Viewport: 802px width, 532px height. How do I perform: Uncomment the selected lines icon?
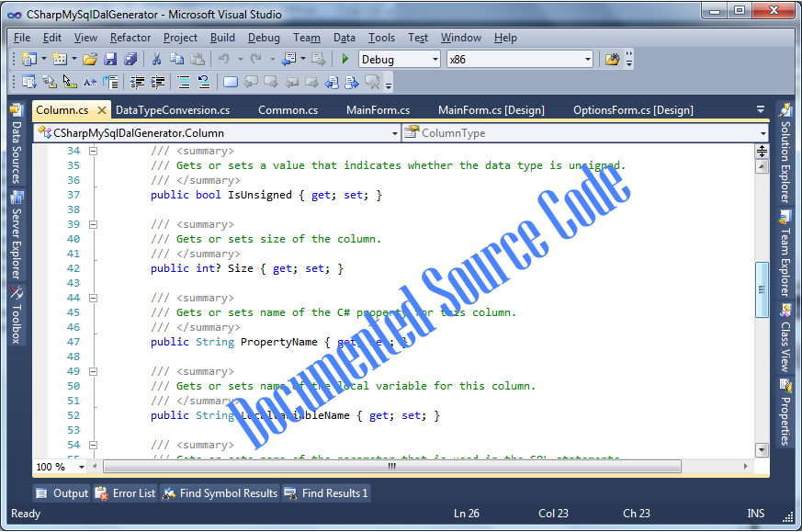tap(204, 82)
